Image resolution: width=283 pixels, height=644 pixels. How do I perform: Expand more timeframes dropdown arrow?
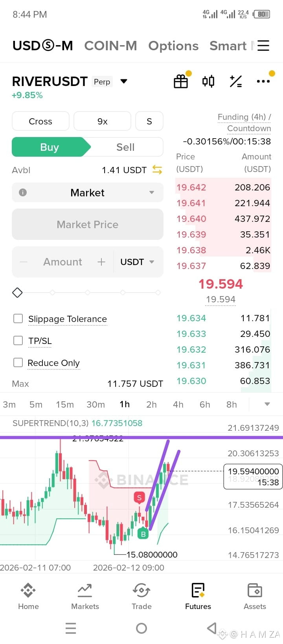(267, 404)
